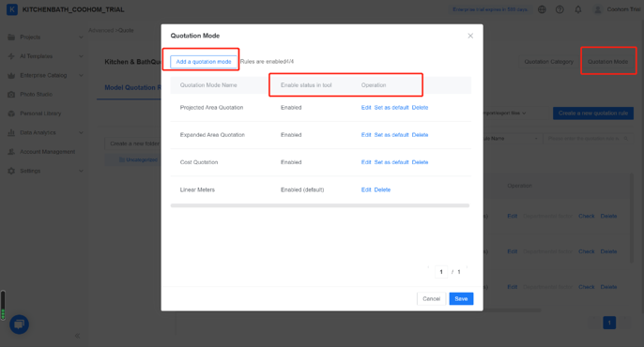Image resolution: width=644 pixels, height=347 pixels.
Task: Expand the Settings sidebar section
Action: [81, 171]
